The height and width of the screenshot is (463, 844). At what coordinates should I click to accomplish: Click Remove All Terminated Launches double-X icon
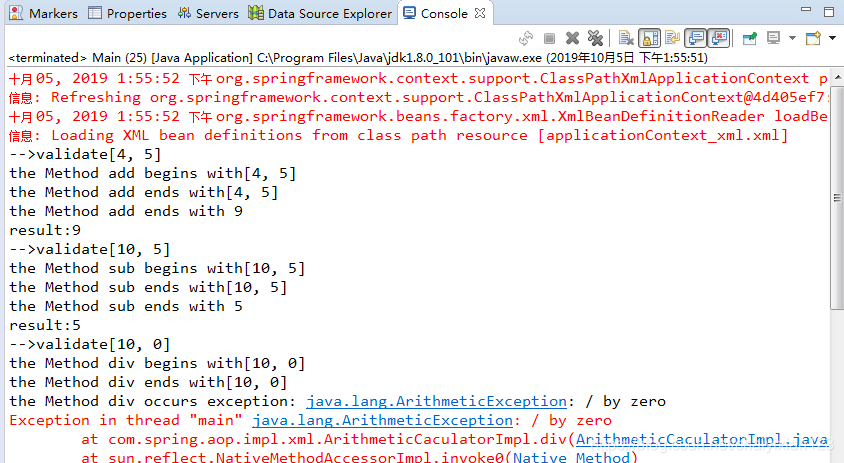[595, 38]
